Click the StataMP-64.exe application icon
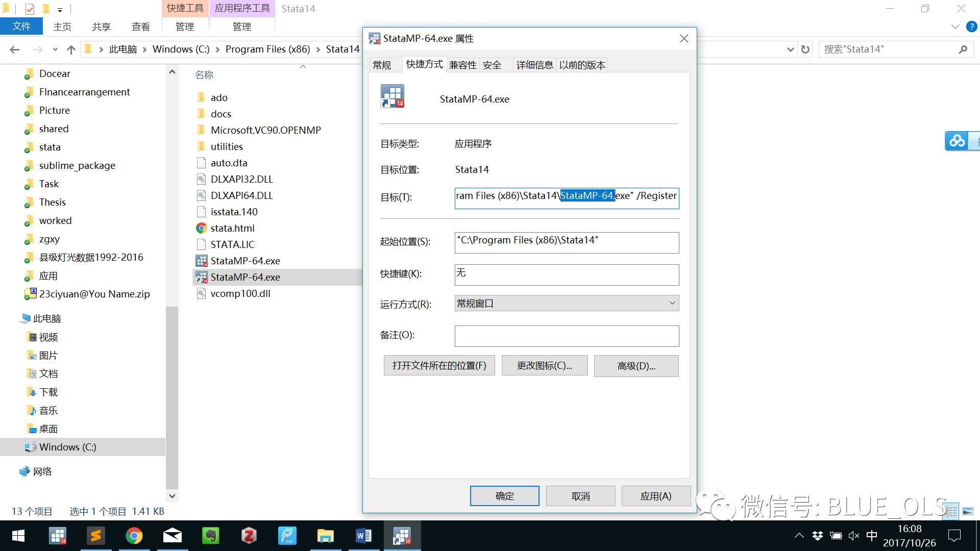This screenshot has width=980, height=551. 202,260
